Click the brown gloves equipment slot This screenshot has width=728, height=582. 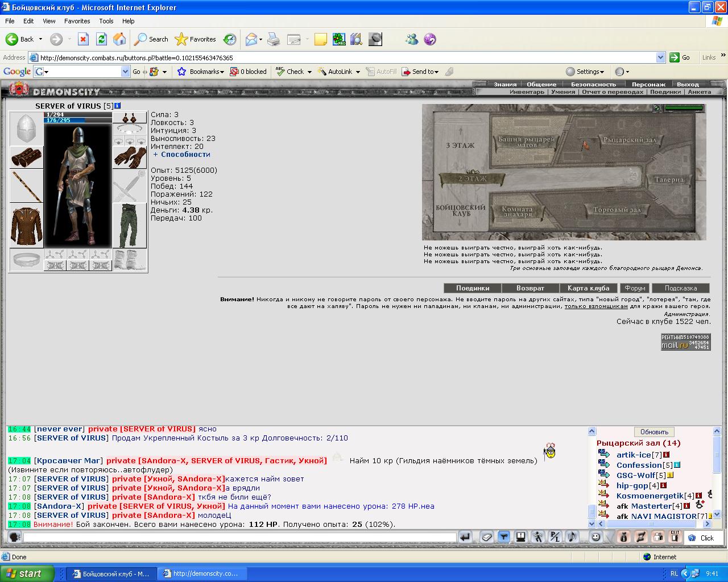pyautogui.click(x=130, y=157)
